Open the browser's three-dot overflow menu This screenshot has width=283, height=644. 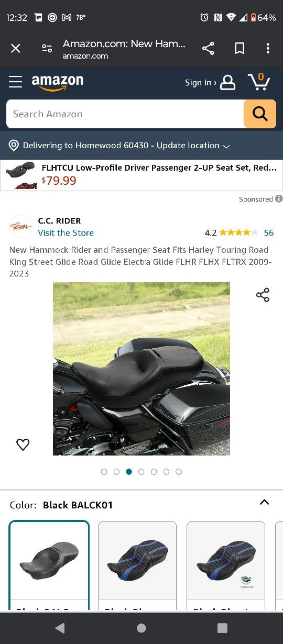click(x=268, y=49)
